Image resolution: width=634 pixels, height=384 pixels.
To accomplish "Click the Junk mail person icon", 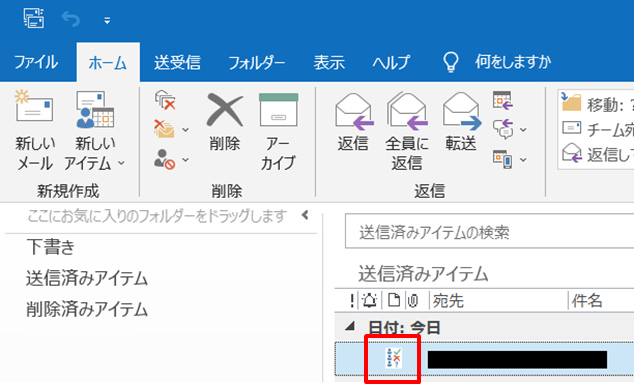I will (x=164, y=159).
